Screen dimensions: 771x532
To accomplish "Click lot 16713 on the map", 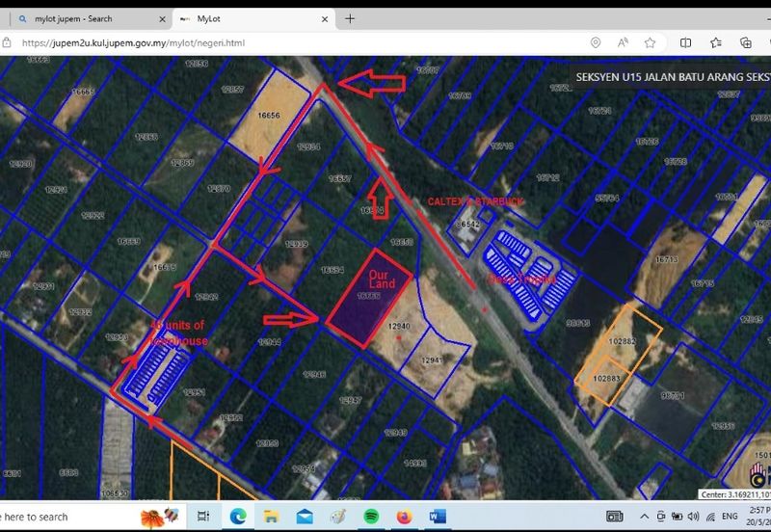I will [667, 259].
